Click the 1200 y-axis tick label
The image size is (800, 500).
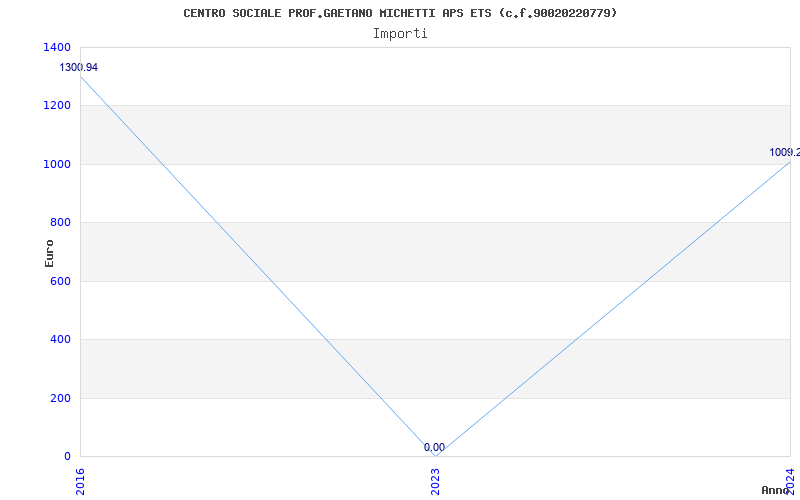[x=57, y=106]
